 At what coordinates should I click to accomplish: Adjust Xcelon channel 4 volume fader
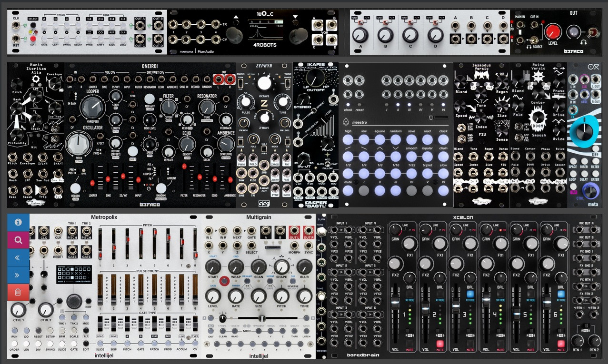[486, 300]
